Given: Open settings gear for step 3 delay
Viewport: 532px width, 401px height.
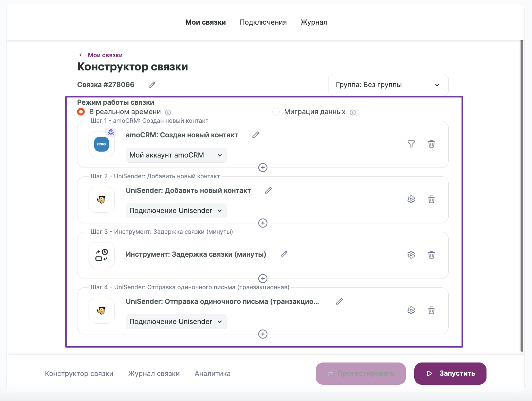Looking at the screenshot, I should 411,255.
